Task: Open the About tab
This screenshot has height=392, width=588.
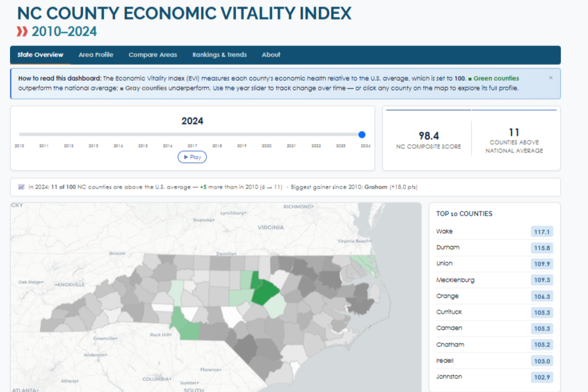Action: click(x=271, y=55)
